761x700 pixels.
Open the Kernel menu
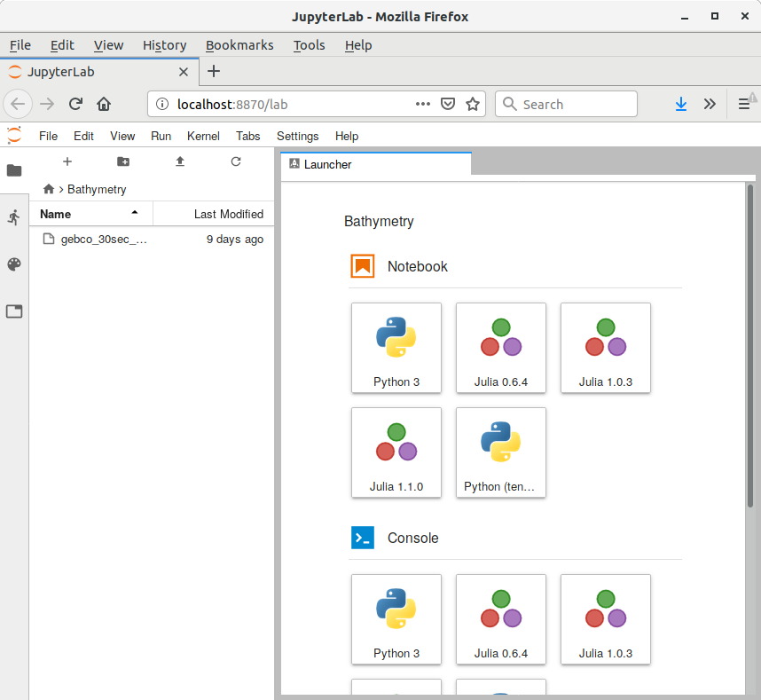coord(203,136)
